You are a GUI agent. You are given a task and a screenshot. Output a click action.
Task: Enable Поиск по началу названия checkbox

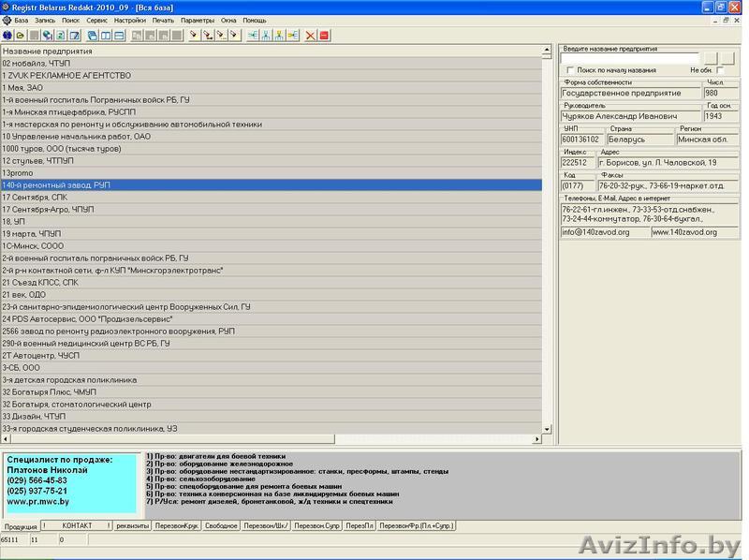click(570, 70)
